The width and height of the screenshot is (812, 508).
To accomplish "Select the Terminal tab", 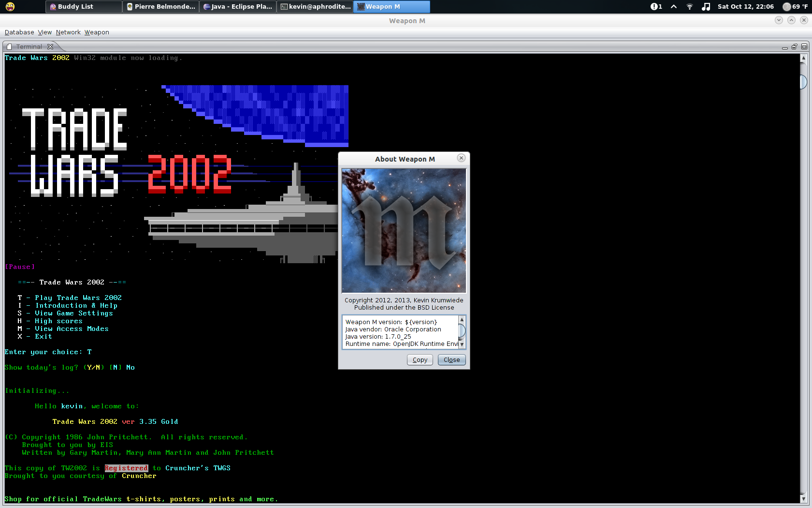I will pos(29,46).
